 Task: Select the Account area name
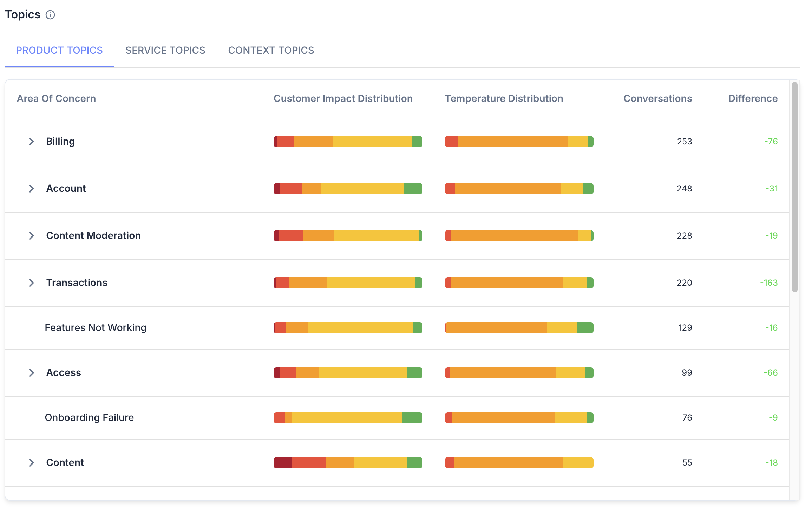[x=66, y=188]
